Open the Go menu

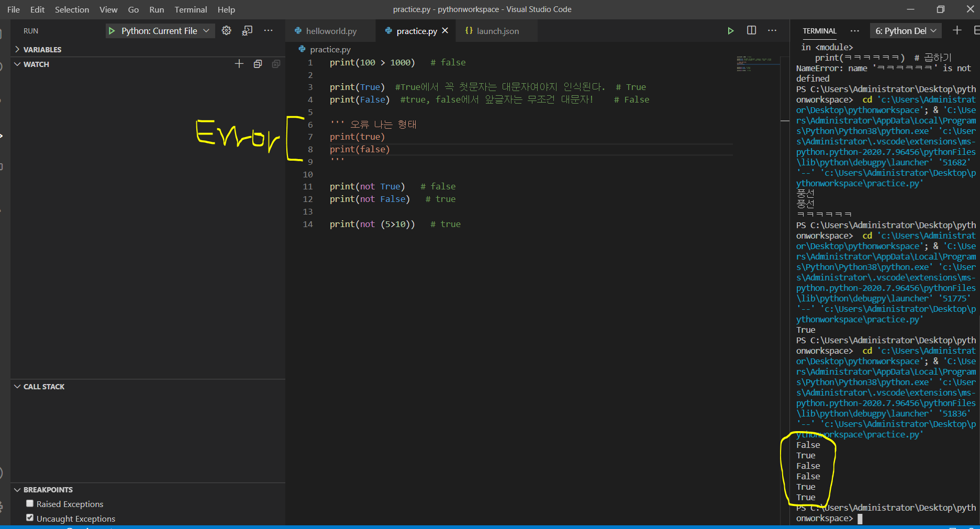133,9
